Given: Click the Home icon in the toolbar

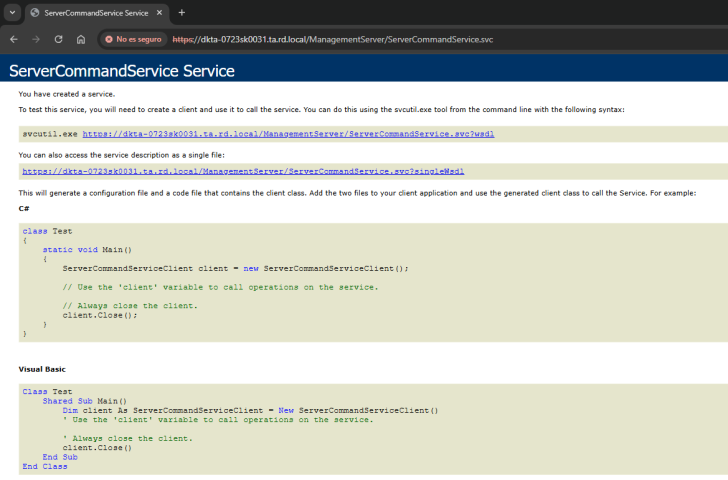Looking at the screenshot, I should (x=81, y=39).
